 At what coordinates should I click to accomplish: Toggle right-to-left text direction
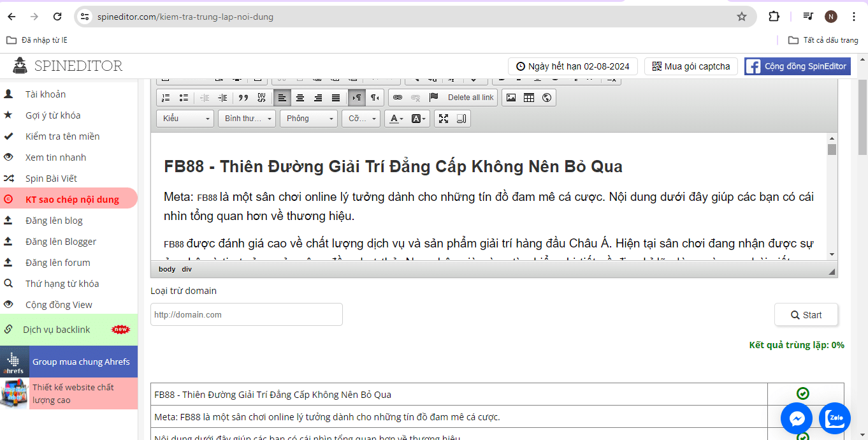coord(375,98)
